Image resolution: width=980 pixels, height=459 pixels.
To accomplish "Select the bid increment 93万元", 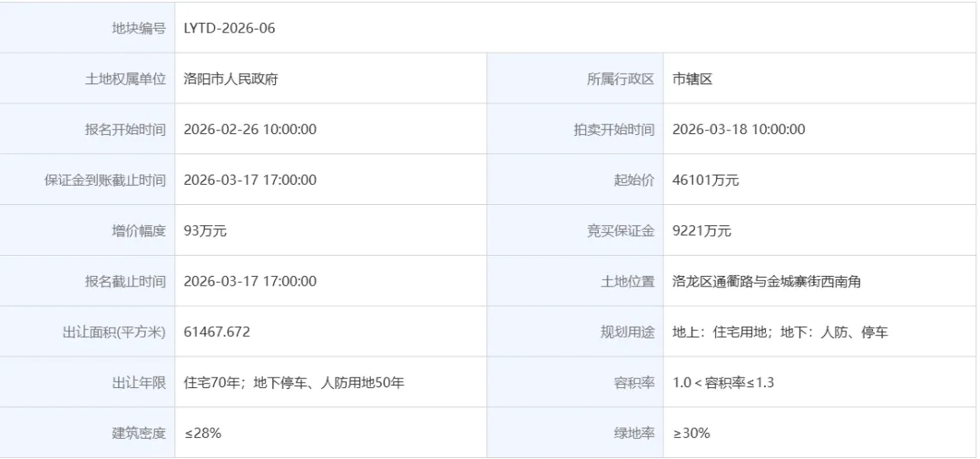I will click(x=205, y=231).
